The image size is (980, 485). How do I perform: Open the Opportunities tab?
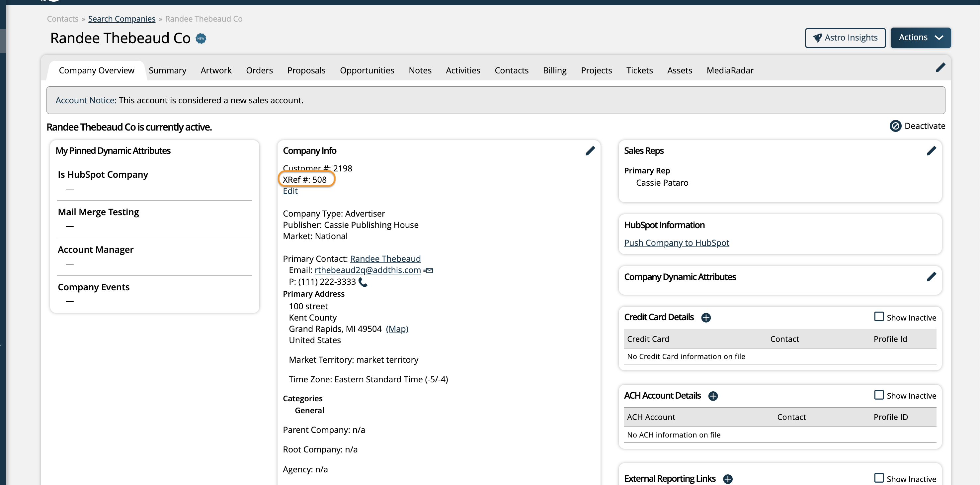(x=367, y=70)
